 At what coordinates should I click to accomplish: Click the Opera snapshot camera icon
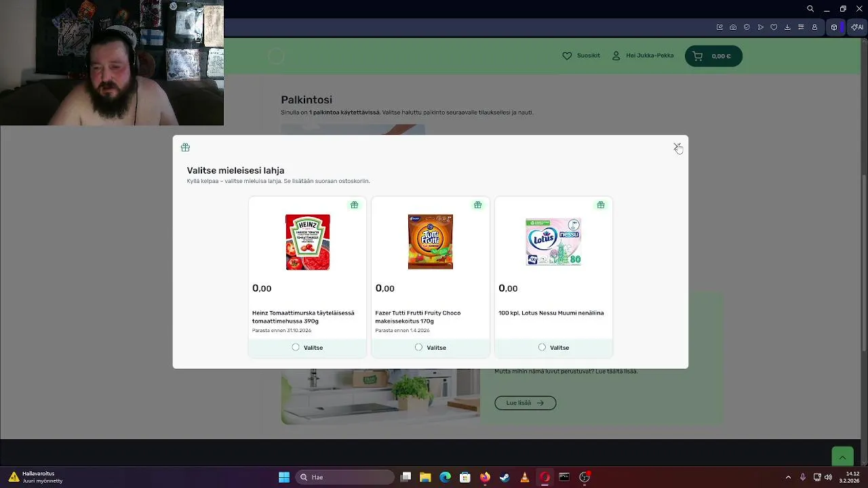[x=733, y=27]
